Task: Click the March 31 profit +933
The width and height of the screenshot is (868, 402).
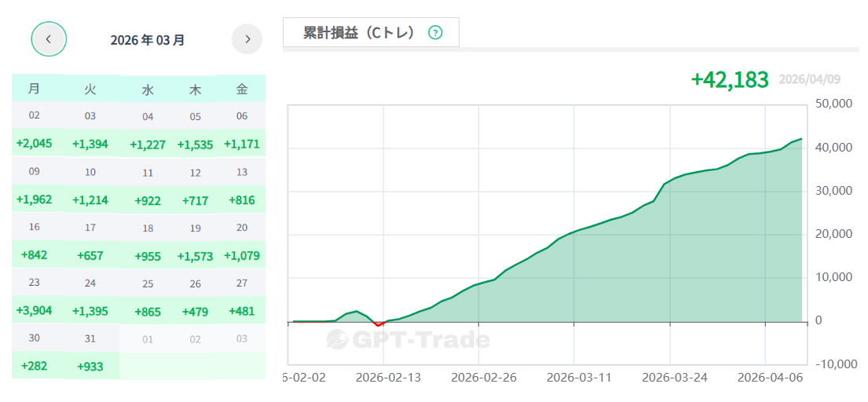Action: [x=90, y=366]
